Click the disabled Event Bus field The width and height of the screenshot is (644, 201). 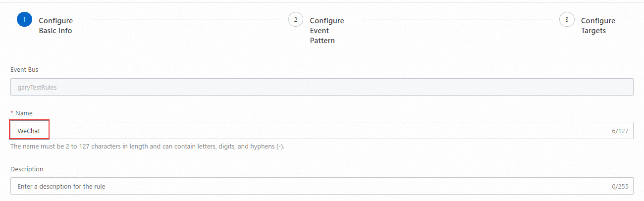[322, 87]
